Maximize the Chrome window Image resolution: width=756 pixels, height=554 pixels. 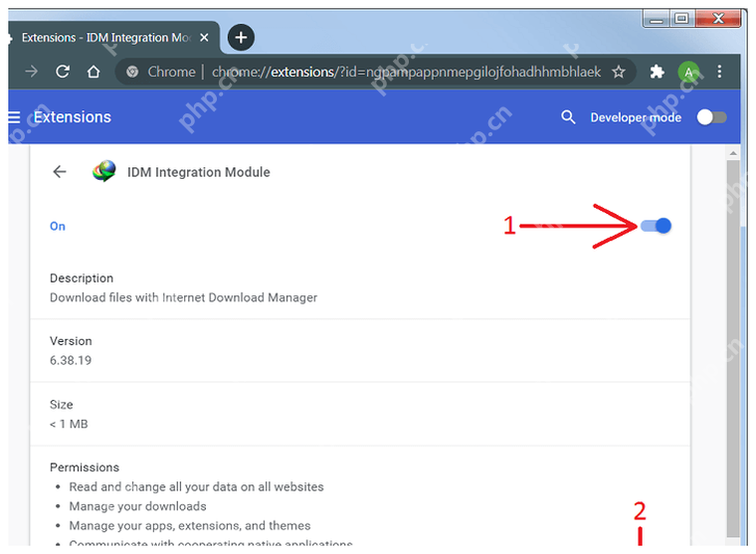[681, 19]
